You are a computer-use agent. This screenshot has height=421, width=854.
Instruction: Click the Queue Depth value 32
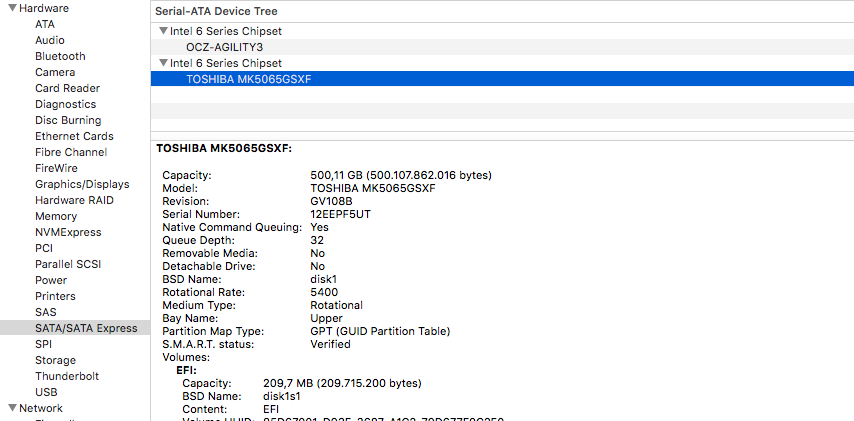[x=317, y=240]
